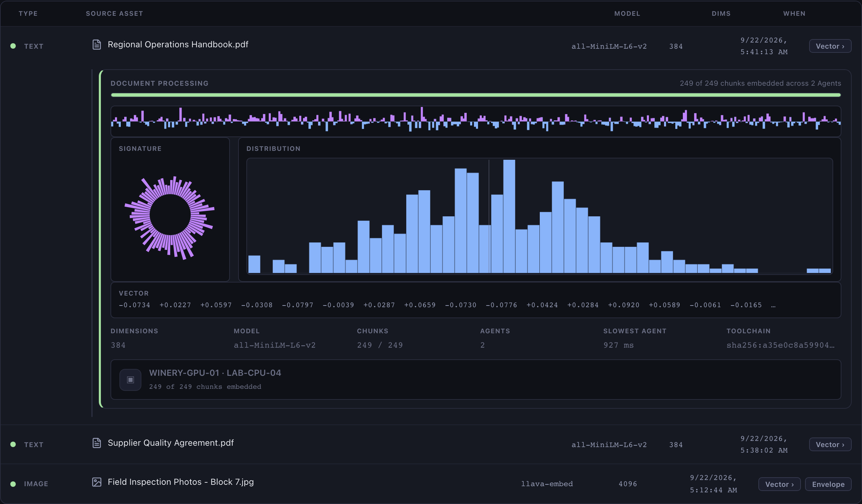Image resolution: width=862 pixels, height=504 pixels.
Task: Click vector value +0.0920
Action: point(624,305)
